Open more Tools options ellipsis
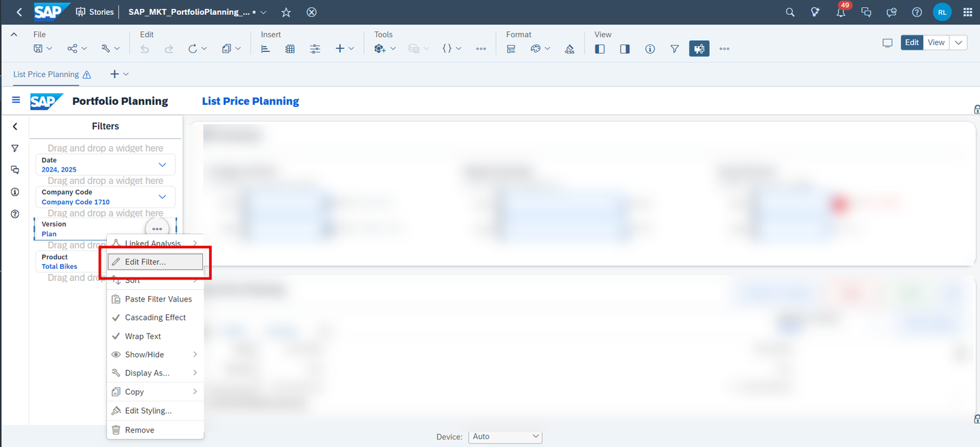 [481, 49]
